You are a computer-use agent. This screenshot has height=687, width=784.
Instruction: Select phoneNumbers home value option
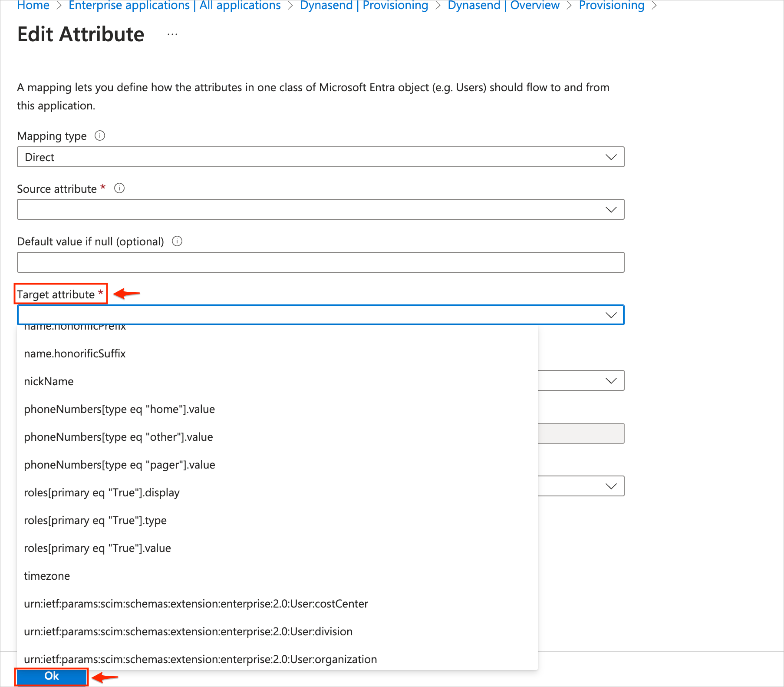(119, 409)
